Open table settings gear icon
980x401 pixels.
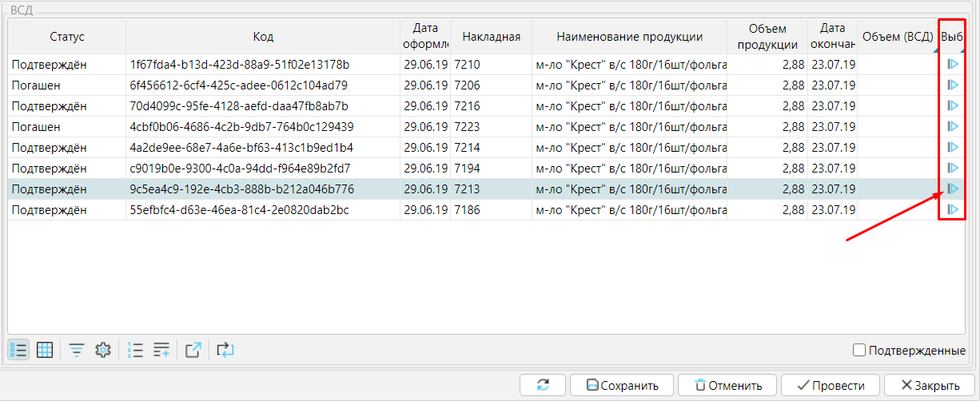(102, 350)
